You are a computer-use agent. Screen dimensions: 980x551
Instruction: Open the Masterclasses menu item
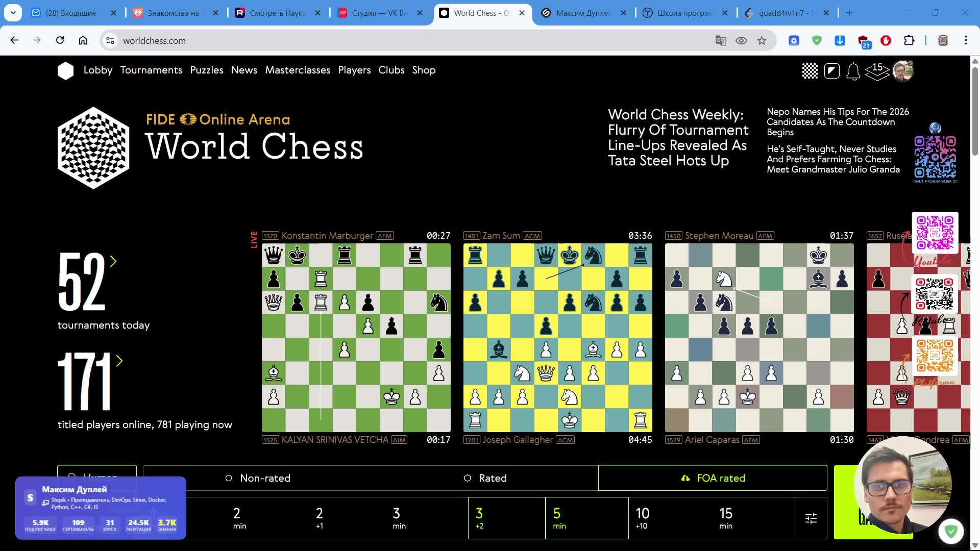click(x=297, y=70)
